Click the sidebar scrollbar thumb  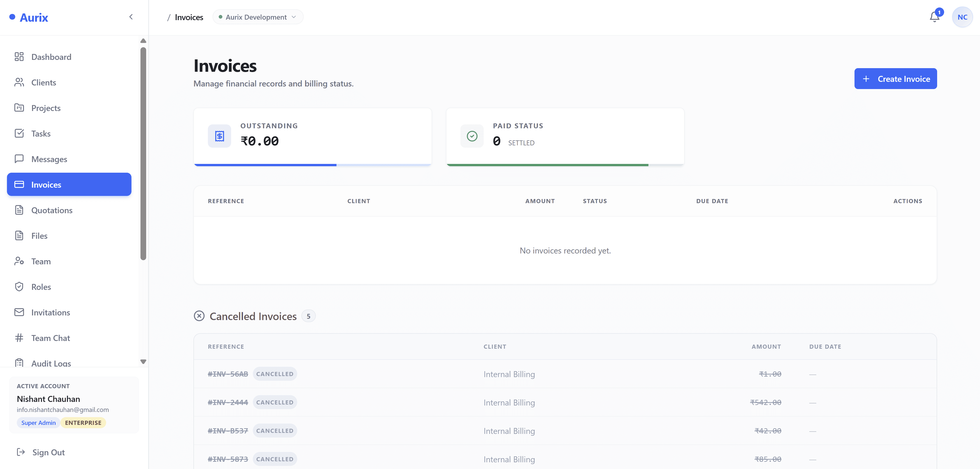point(143,154)
